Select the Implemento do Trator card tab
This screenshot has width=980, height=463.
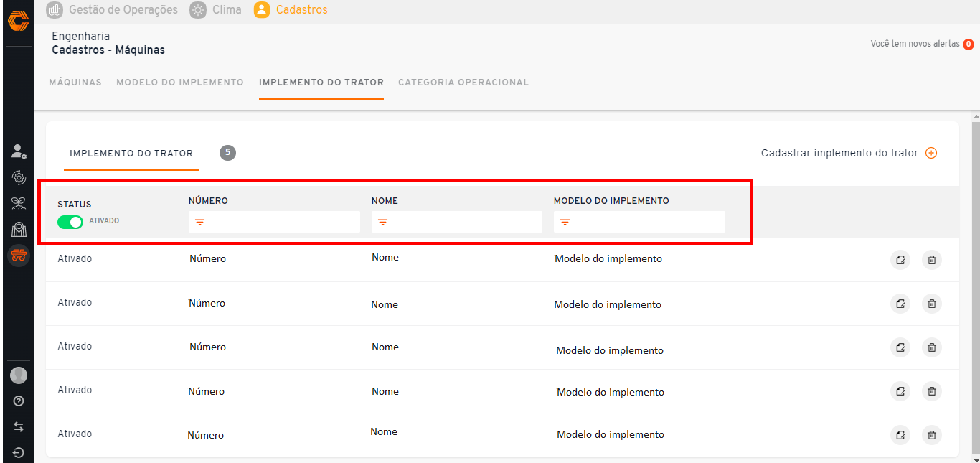pyautogui.click(x=131, y=154)
